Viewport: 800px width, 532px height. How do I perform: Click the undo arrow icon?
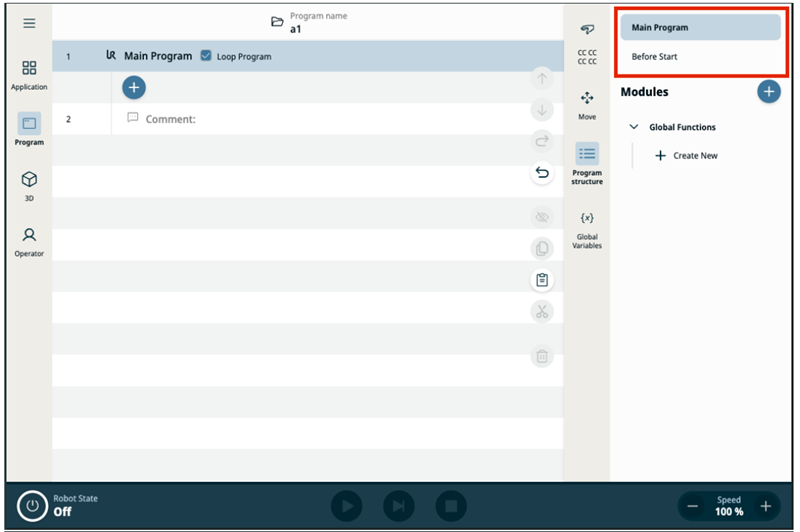542,173
